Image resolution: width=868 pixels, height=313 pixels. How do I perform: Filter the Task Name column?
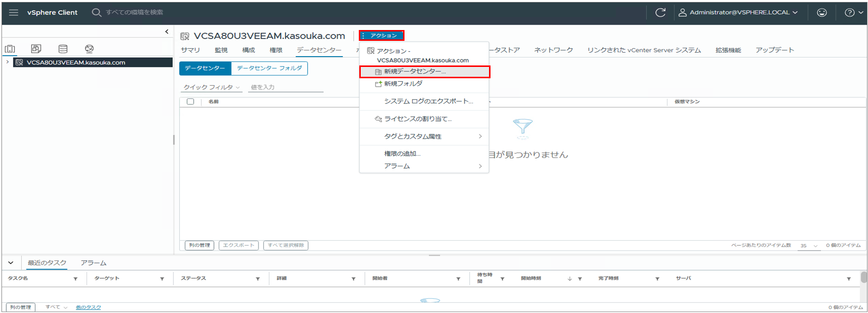tap(75, 279)
